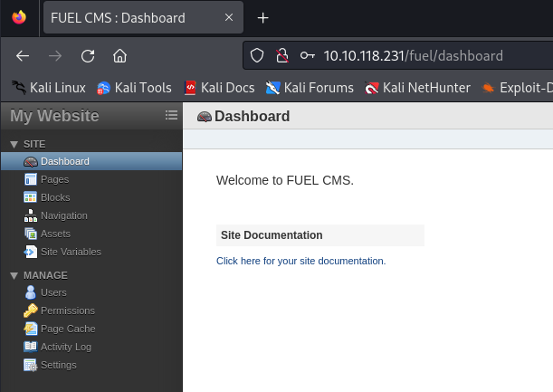Open the Permissions menu item

coord(91,311)
